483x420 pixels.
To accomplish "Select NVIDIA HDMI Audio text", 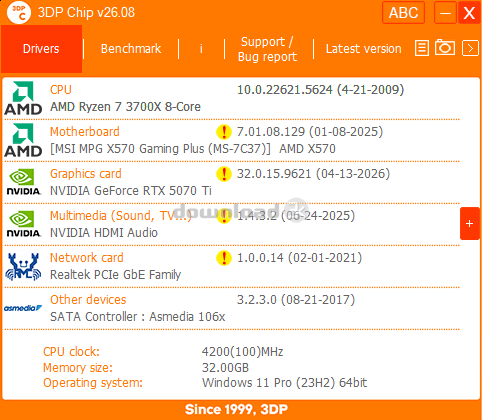I will pos(104,233).
